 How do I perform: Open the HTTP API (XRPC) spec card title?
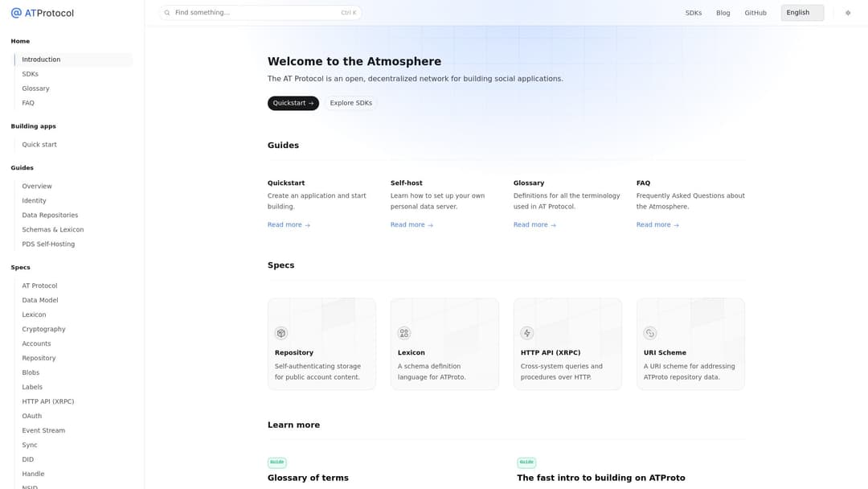coord(551,352)
